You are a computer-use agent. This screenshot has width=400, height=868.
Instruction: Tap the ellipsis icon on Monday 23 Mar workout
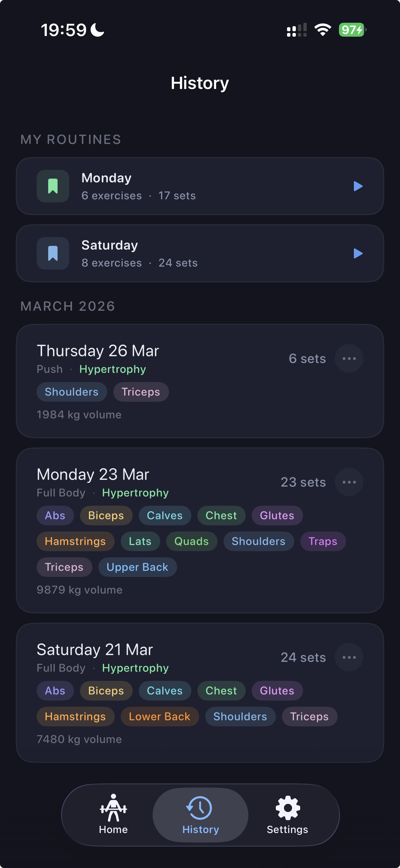pos(349,482)
